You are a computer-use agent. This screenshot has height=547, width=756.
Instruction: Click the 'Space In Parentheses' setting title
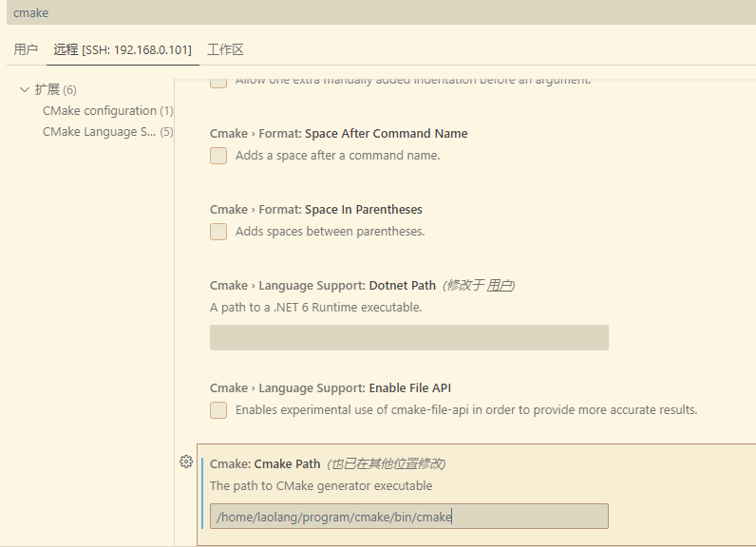[364, 210]
